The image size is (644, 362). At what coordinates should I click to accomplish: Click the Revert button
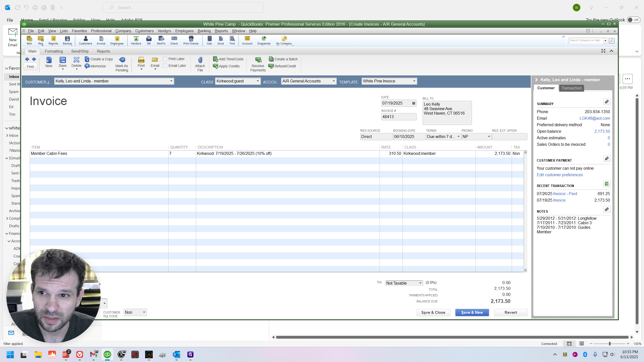[x=511, y=312]
